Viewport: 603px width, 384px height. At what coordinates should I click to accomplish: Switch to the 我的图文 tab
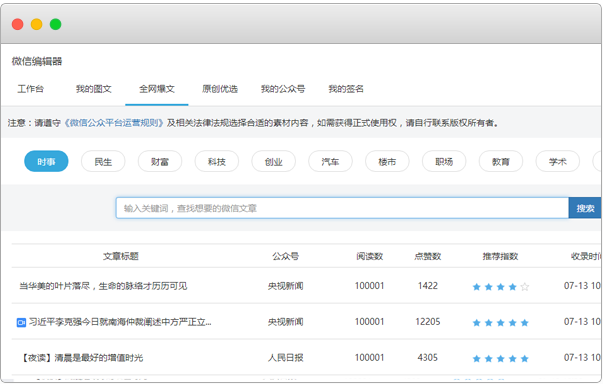pos(93,89)
